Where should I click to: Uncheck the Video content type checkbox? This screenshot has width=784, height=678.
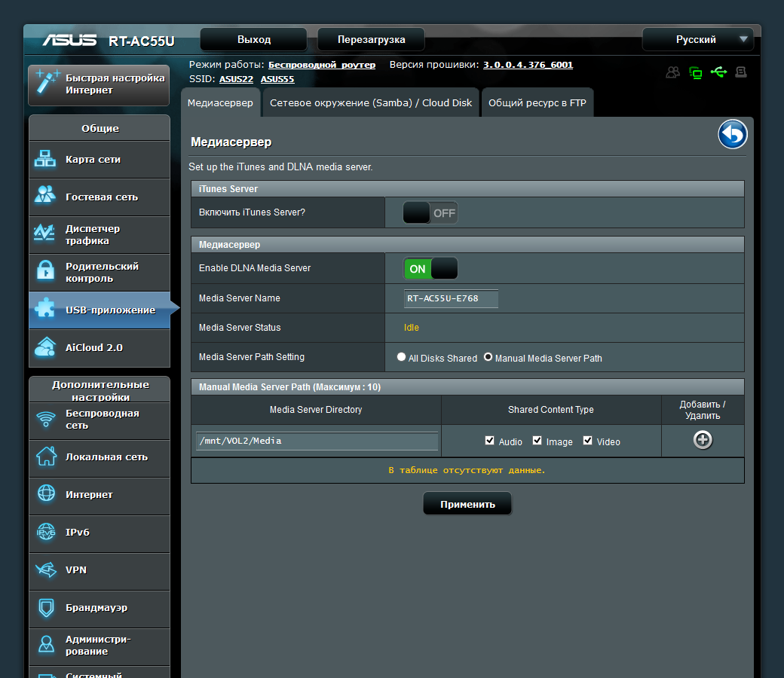point(588,441)
